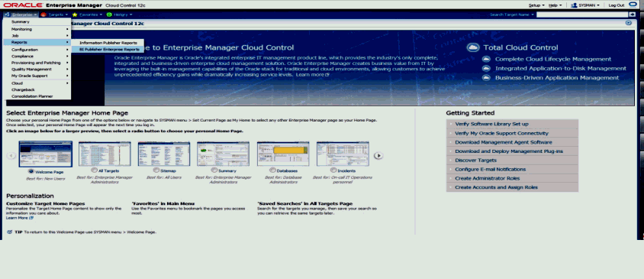Click the Total Cloud Control cloud icon
Screen dimensions: 644x279
pyautogui.click(x=473, y=47)
